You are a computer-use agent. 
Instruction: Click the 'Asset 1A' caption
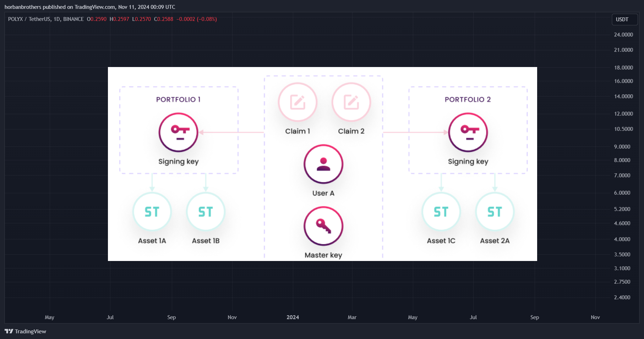152,241
